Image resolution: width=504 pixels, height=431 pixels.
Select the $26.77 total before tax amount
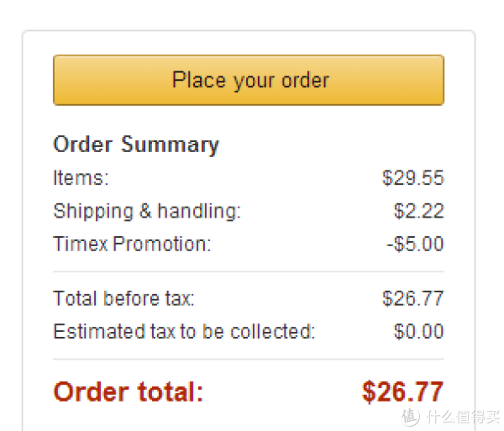coord(413,298)
